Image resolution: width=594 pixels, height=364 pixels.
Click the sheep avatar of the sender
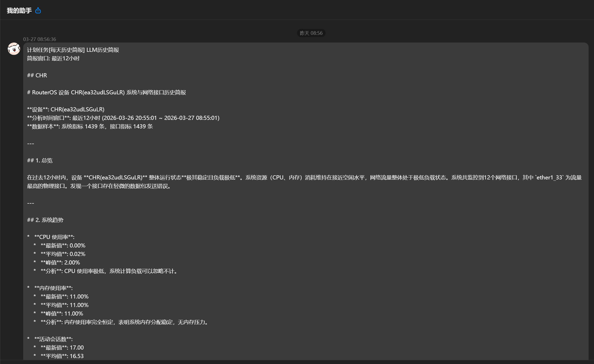(x=14, y=49)
